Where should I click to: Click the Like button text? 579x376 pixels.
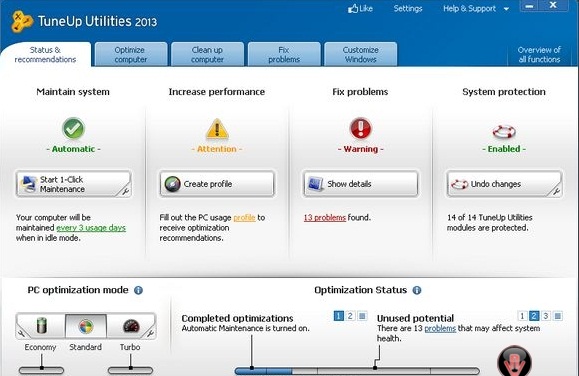(x=366, y=8)
